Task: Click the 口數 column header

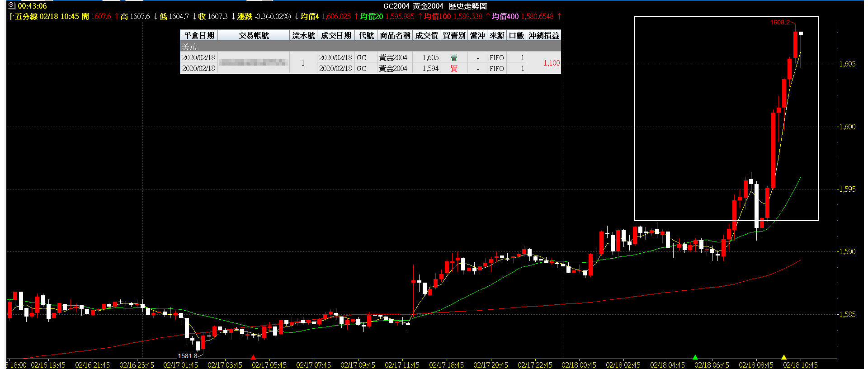Action: (516, 35)
